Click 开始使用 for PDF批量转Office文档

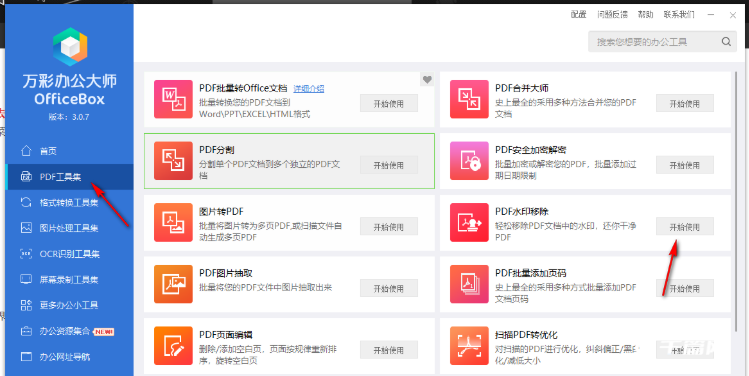pos(389,103)
